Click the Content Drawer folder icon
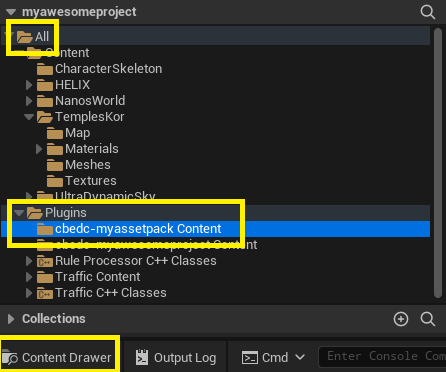Viewport: 446px width, 372px height. pyautogui.click(x=10, y=357)
